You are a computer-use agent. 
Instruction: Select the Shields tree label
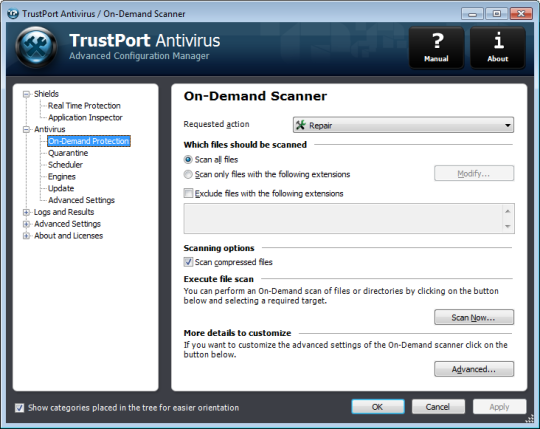[x=46, y=94]
